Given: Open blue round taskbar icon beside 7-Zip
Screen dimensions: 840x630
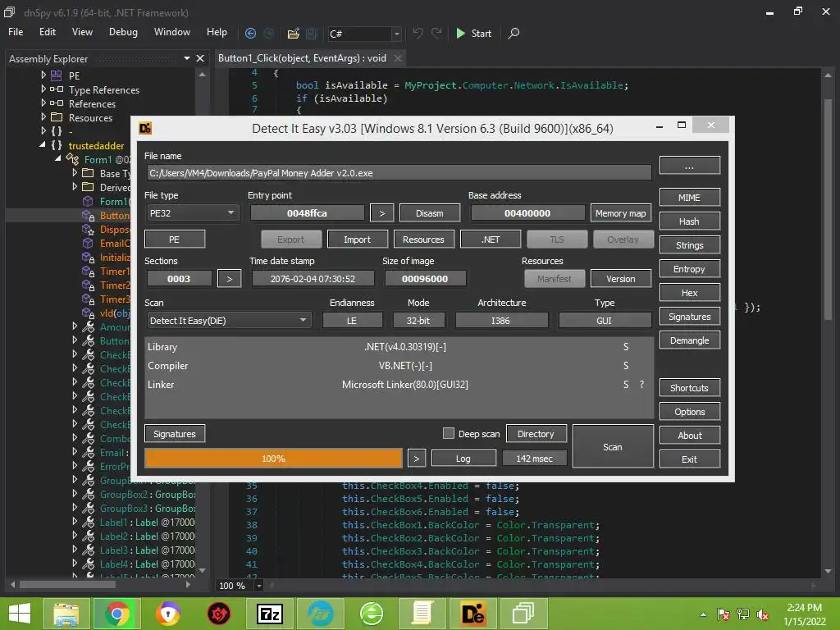Looking at the screenshot, I should pos(321,614).
